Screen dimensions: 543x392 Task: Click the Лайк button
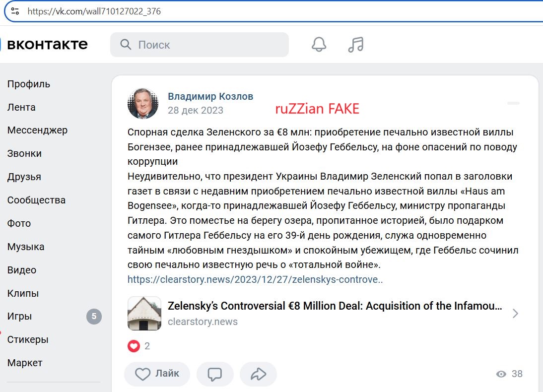[157, 374]
